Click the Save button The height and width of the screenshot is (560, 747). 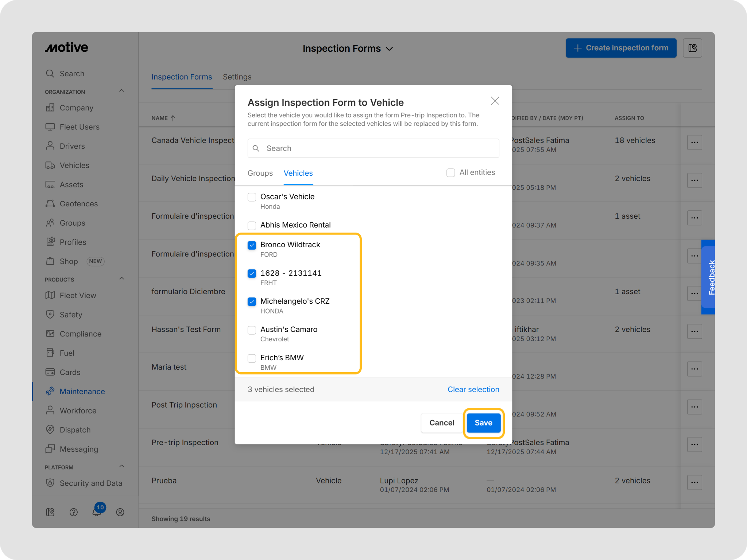[x=483, y=423]
